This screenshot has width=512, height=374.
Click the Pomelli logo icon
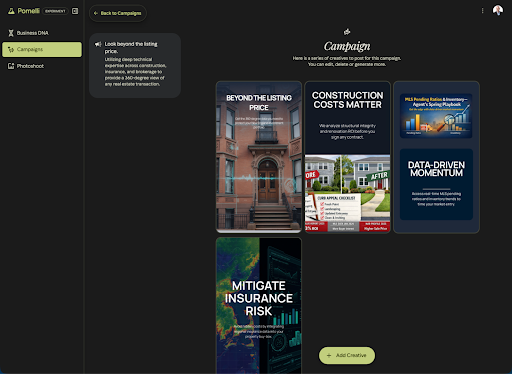click(11, 11)
